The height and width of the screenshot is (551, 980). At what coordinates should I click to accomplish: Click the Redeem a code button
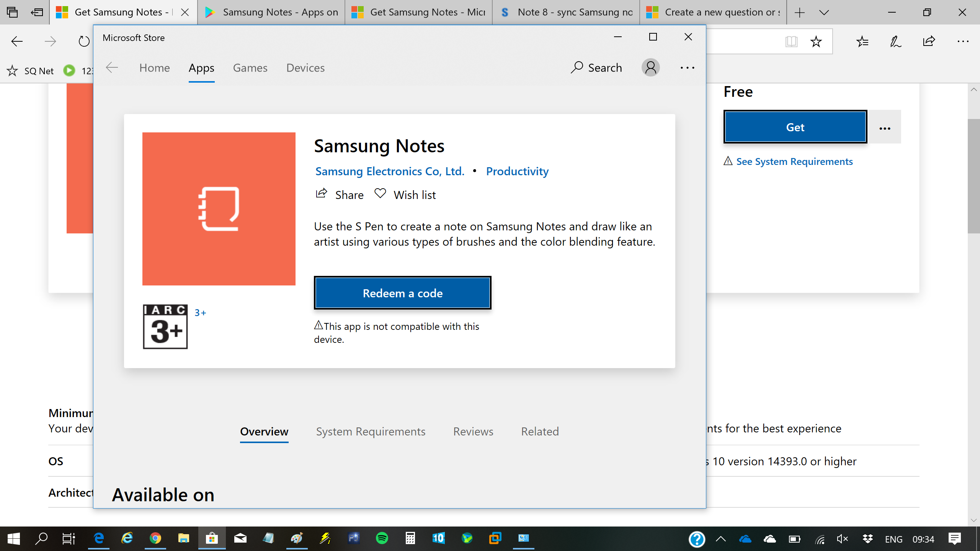(x=402, y=293)
